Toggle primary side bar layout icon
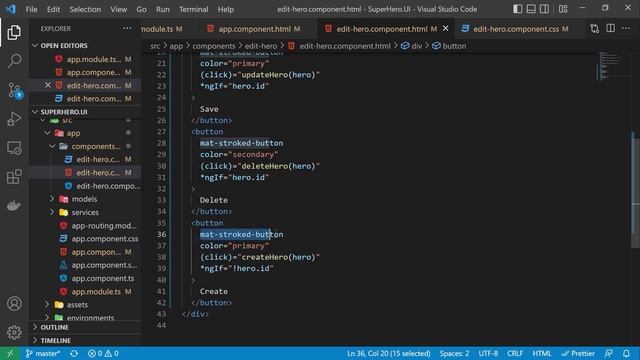 point(517,9)
